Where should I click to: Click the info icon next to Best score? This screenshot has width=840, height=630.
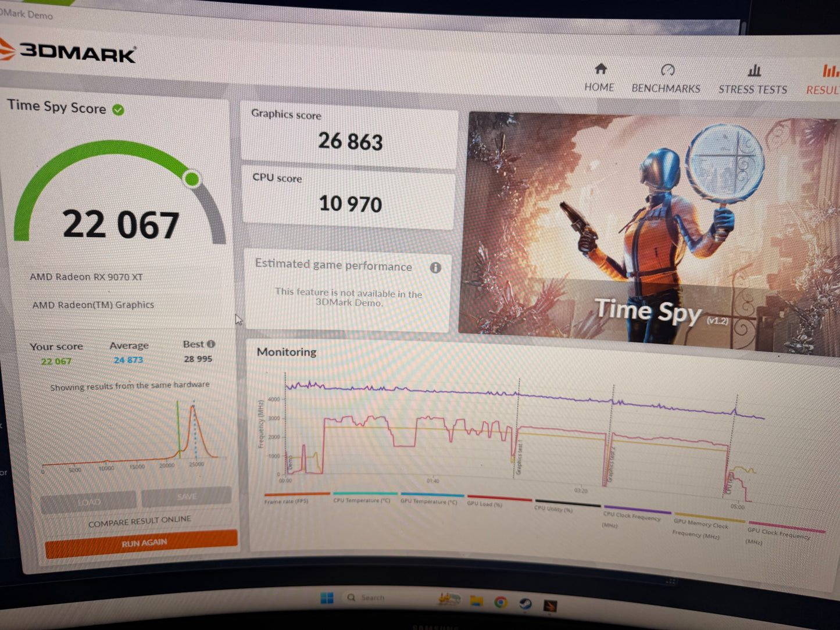[x=211, y=344]
